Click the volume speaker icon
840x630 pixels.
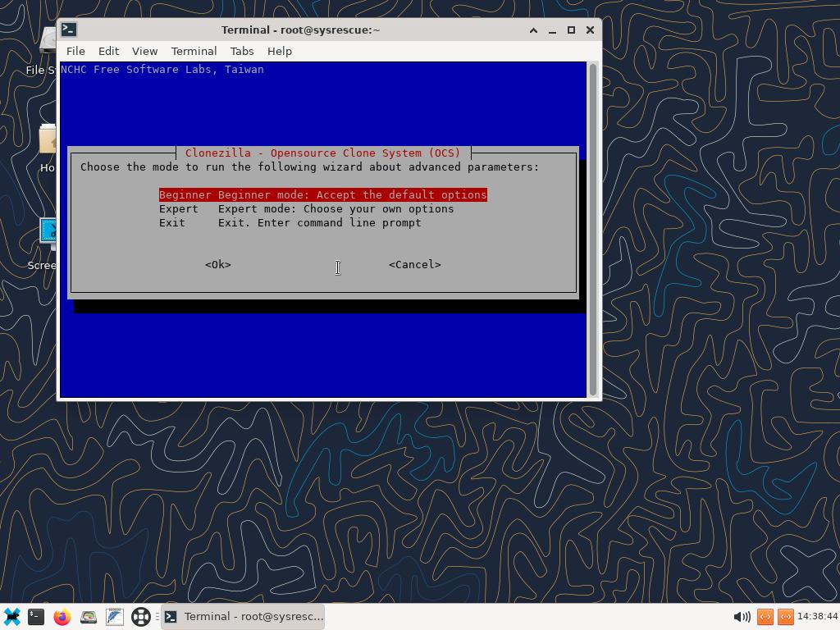coord(742,616)
